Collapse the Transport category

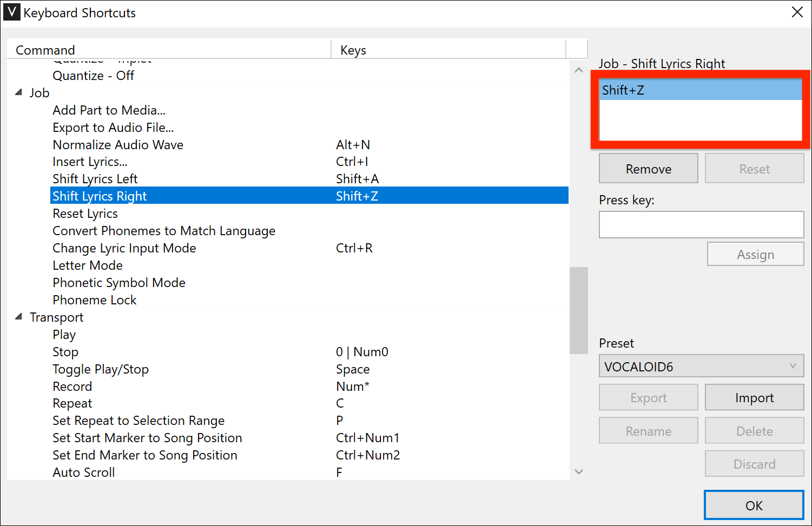[18, 317]
